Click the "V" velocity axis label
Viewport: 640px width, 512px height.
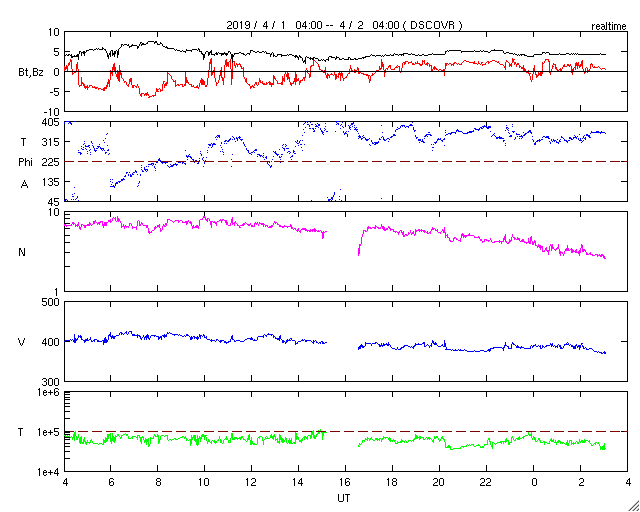click(22, 342)
